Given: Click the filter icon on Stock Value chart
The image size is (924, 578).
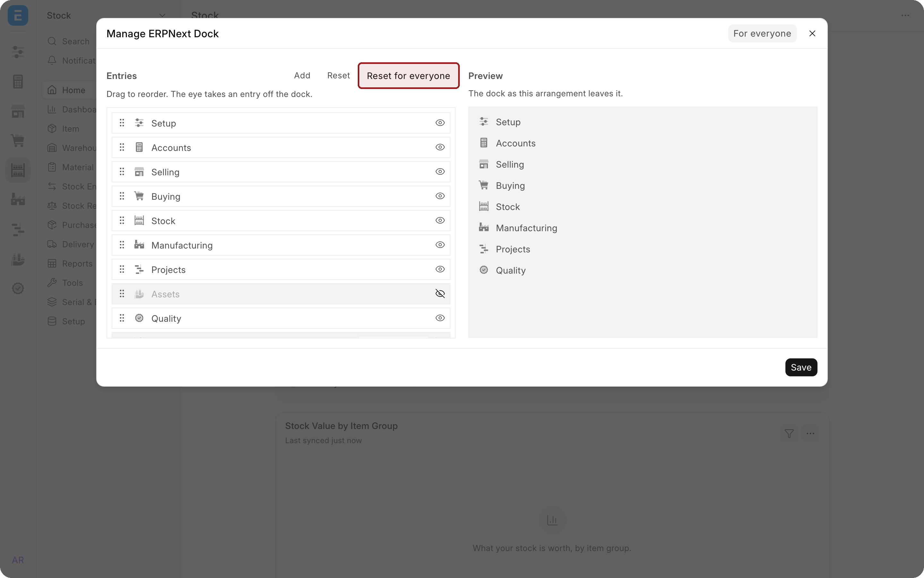Looking at the screenshot, I should [x=789, y=433].
